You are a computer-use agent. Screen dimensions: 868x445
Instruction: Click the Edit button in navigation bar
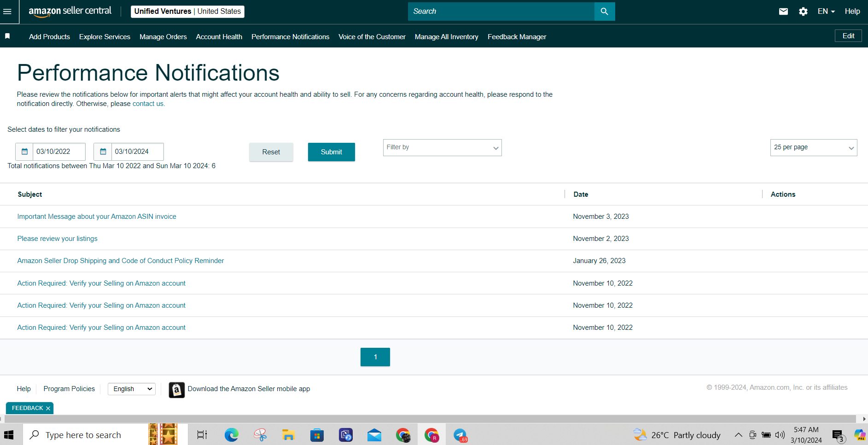848,36
